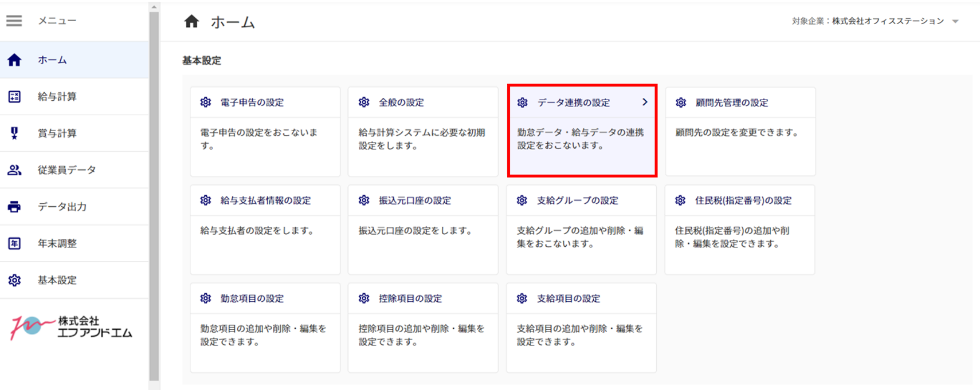Click the 年末調整 icon in sidebar

pyautogui.click(x=14, y=243)
